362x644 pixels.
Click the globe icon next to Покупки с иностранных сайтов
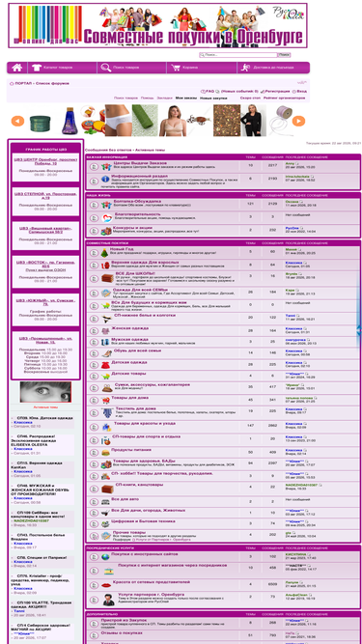(105, 557)
